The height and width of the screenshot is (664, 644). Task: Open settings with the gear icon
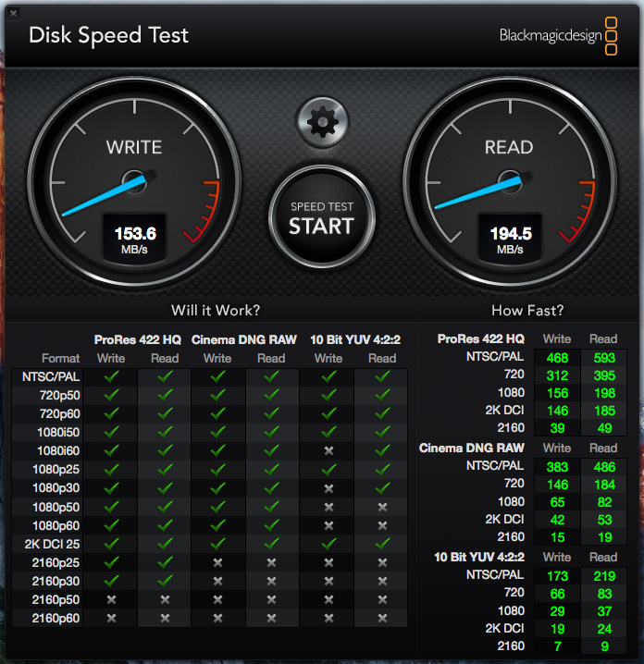click(x=322, y=122)
